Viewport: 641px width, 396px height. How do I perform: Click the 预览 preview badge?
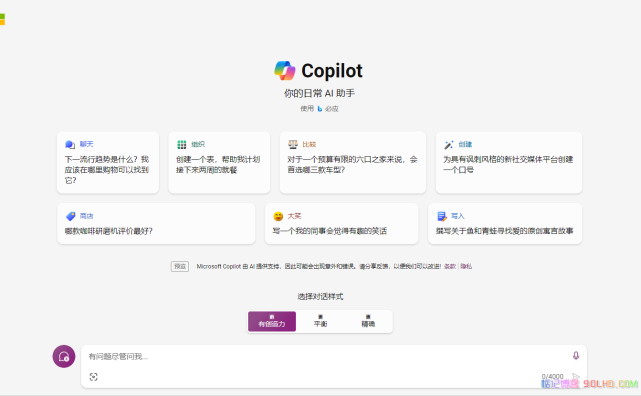[180, 266]
